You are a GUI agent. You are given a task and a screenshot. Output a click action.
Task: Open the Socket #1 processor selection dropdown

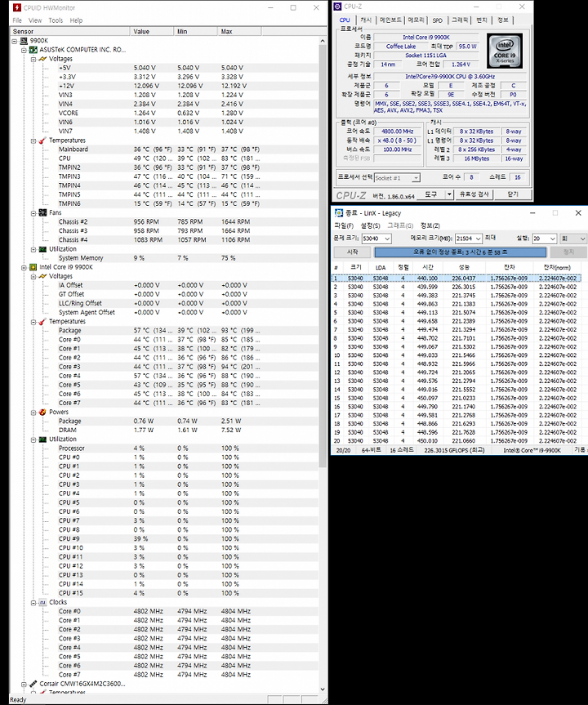(x=416, y=177)
